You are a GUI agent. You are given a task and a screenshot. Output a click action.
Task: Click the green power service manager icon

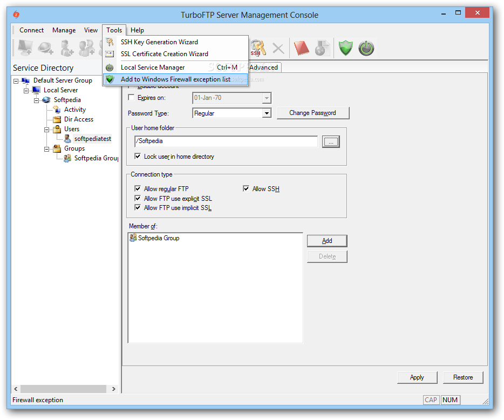coord(366,48)
